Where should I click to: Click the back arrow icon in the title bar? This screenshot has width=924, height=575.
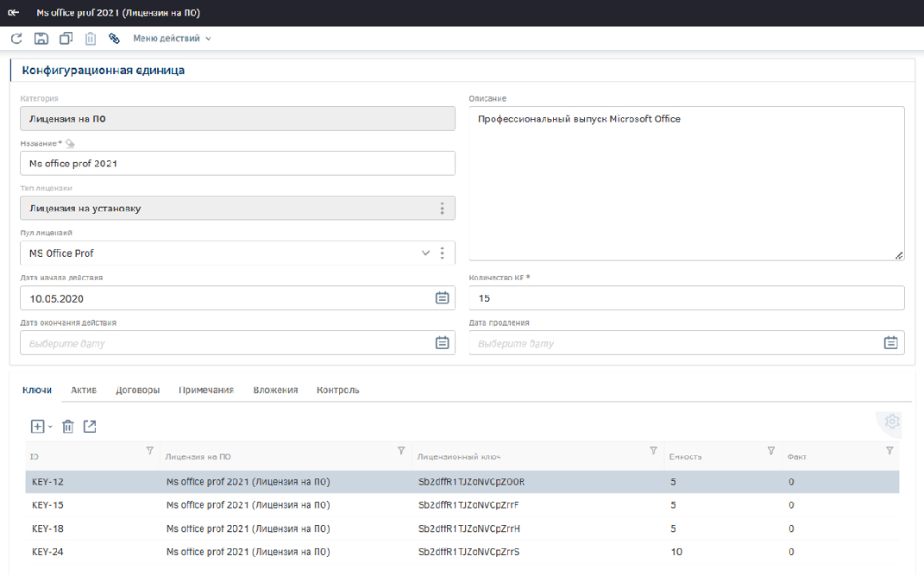pos(14,13)
